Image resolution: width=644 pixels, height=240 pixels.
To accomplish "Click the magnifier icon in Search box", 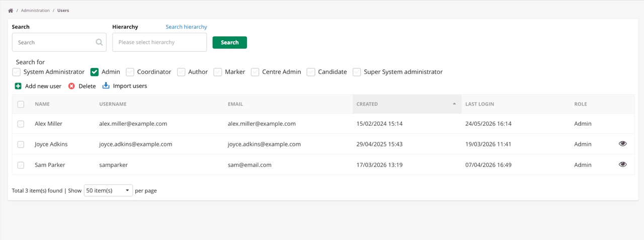I will 99,42.
